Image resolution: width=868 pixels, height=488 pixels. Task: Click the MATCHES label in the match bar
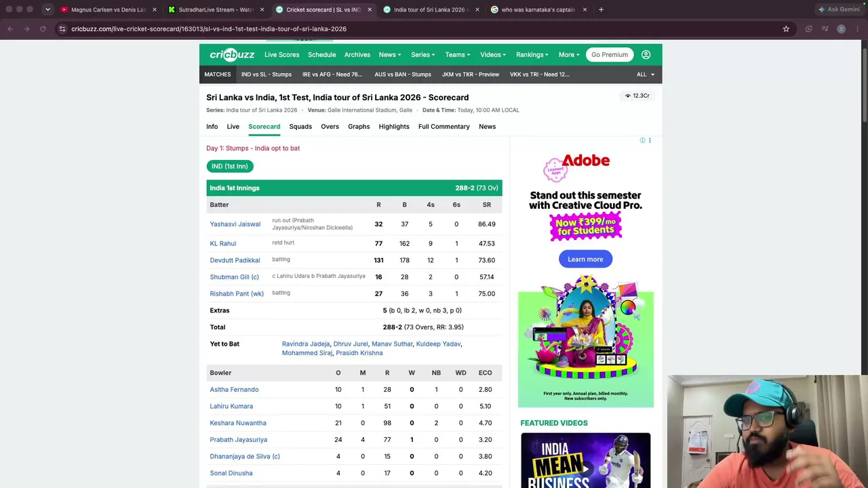pos(218,75)
